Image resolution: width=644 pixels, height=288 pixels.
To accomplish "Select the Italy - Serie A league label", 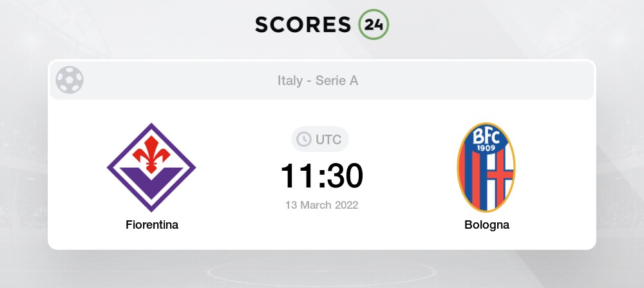I will click(318, 81).
